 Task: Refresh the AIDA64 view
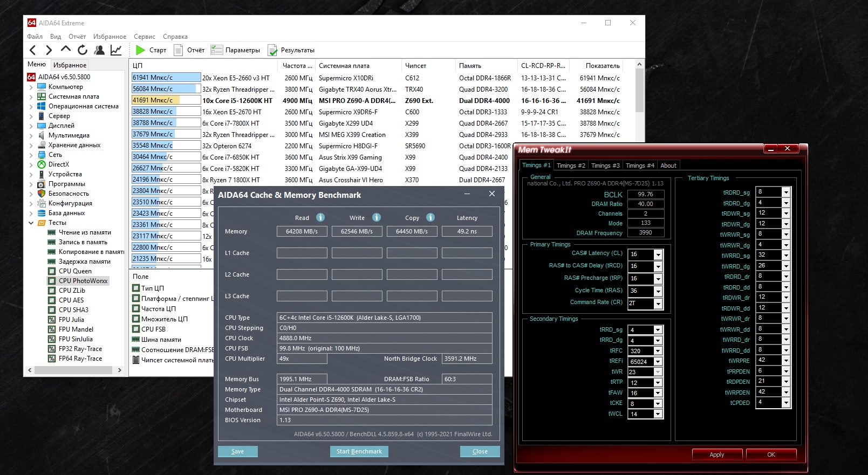point(83,50)
